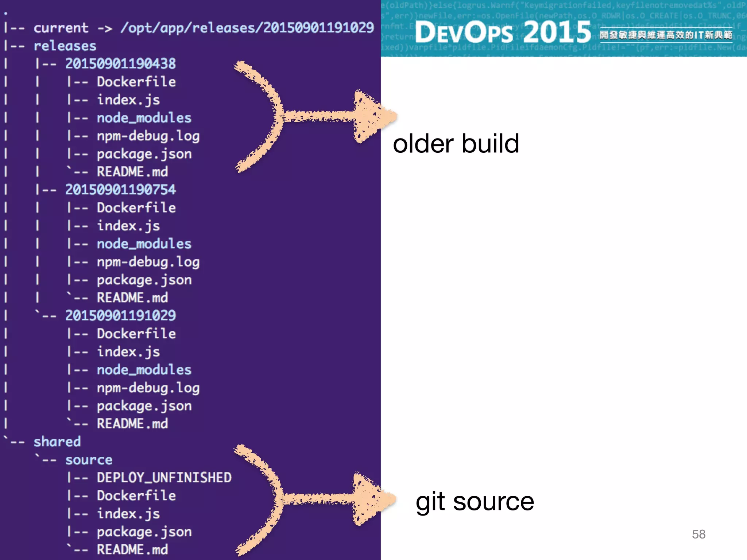The width and height of the screenshot is (747, 560).
Task: Select the 20150901190438 release folder
Action: click(x=120, y=64)
